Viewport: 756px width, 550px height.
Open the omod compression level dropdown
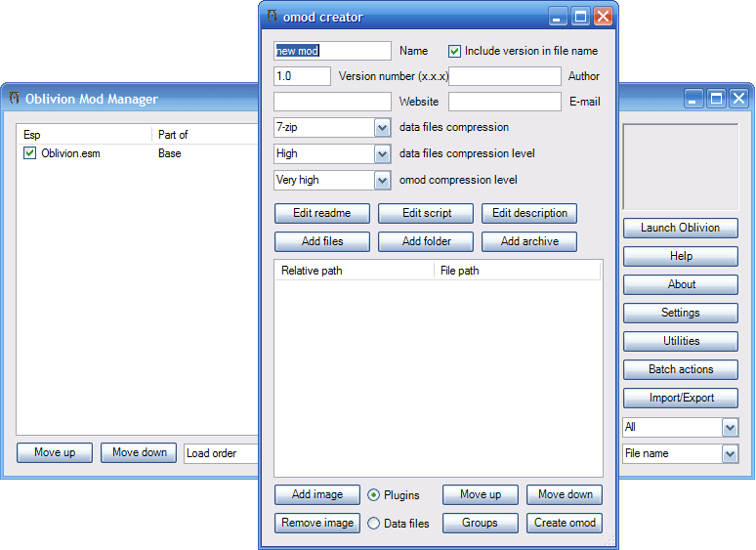click(382, 181)
